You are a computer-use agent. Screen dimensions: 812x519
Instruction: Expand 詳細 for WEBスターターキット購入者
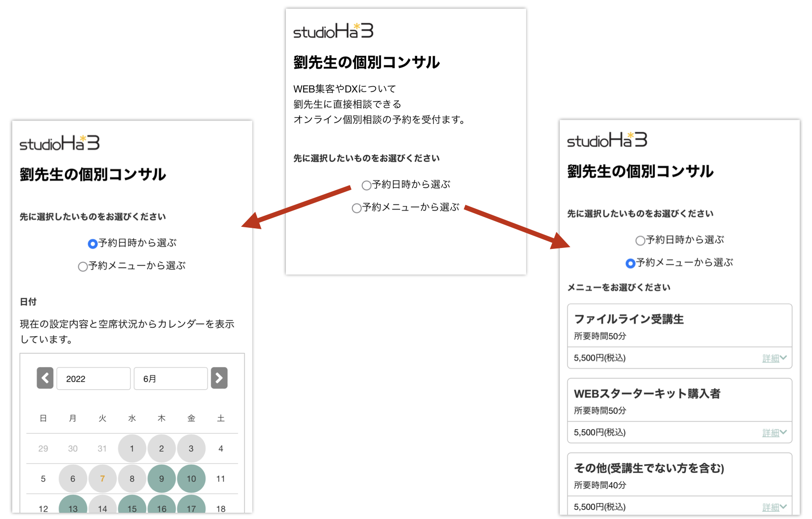click(775, 432)
